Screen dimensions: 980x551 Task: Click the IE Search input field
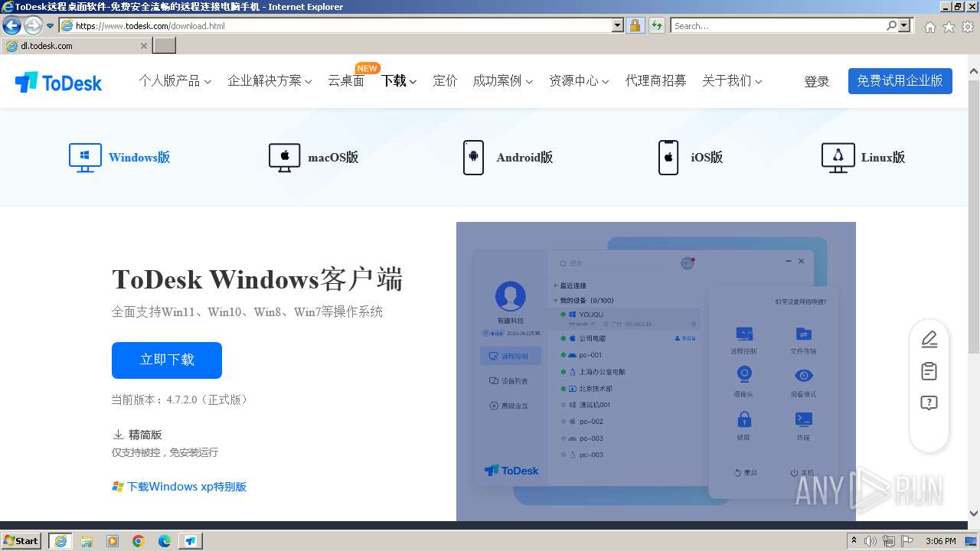(x=778, y=26)
